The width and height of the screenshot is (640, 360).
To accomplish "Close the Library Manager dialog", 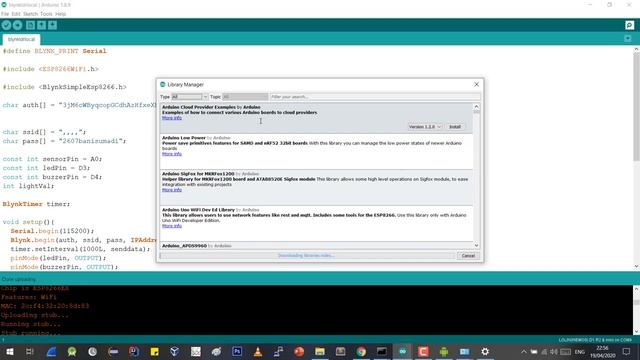I will pyautogui.click(x=476, y=84).
